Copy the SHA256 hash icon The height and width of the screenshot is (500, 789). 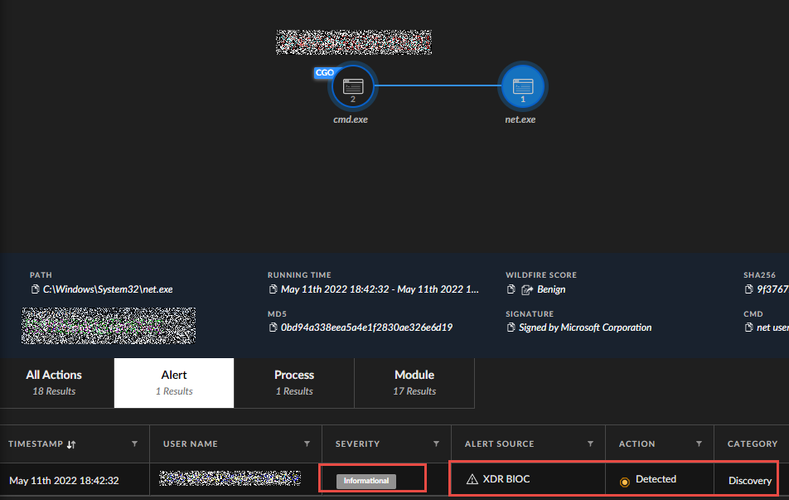pyautogui.click(x=749, y=290)
